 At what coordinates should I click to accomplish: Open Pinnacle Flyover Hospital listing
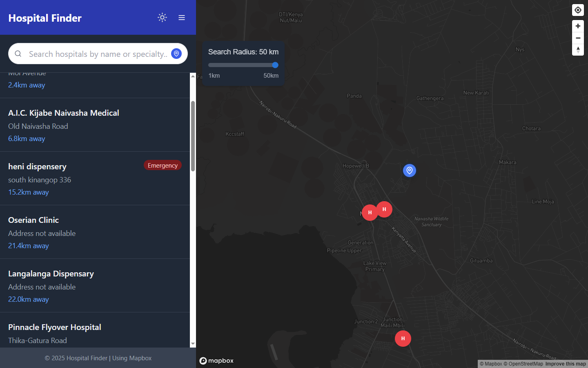95,330
